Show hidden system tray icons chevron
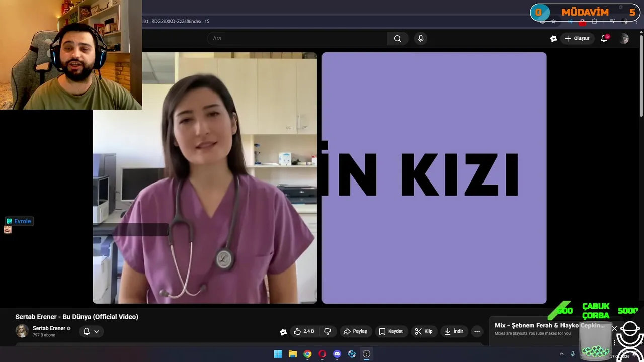Image resolution: width=644 pixels, height=362 pixels. [562, 354]
